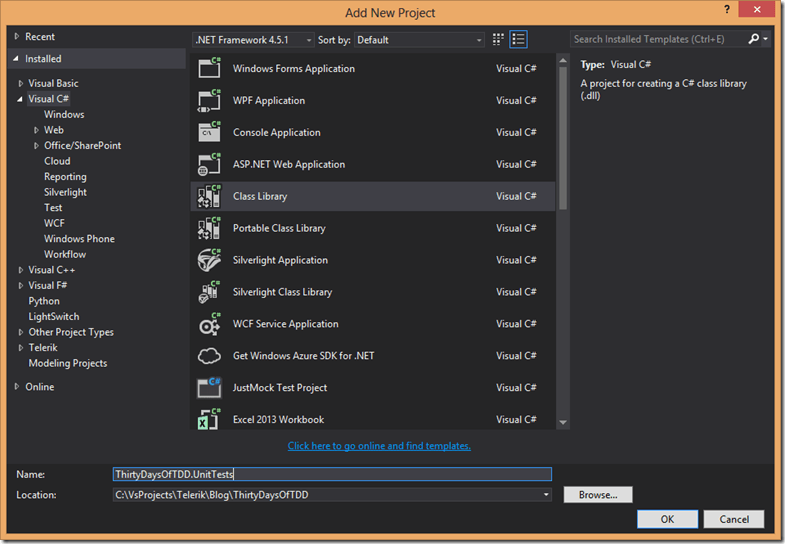785x544 pixels.
Task: Switch templates to small icons view
Action: click(x=498, y=40)
